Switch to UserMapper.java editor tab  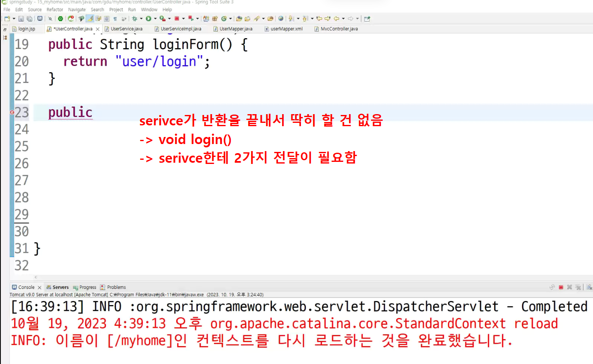[233, 29]
